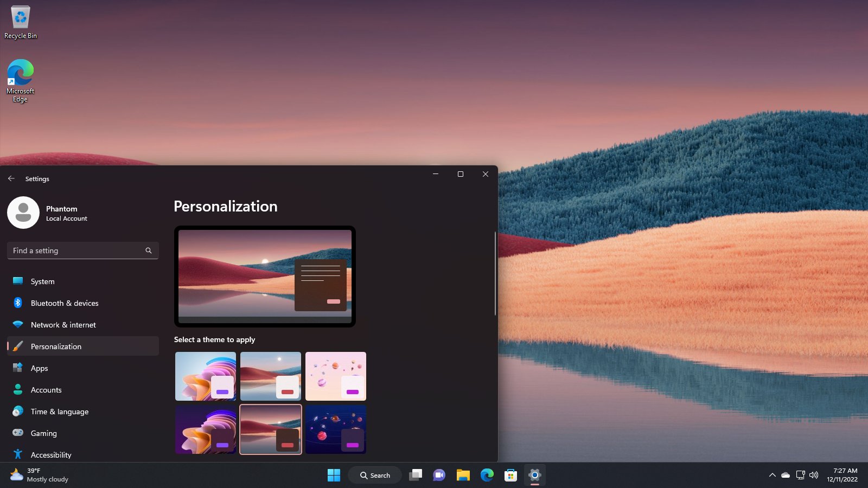Open the Chat taskbar icon
Screen dimensions: 868x488
coord(439,475)
